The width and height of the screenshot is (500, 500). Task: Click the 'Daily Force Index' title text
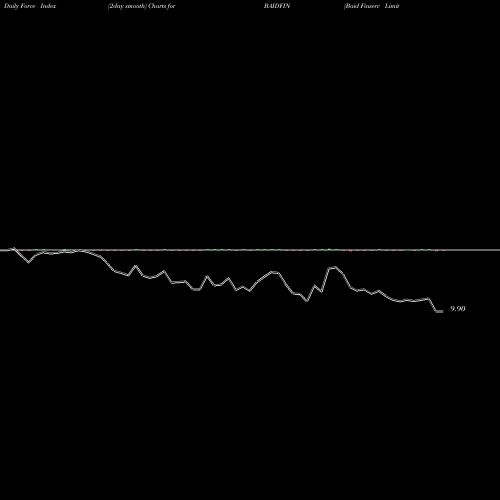tap(30, 6)
